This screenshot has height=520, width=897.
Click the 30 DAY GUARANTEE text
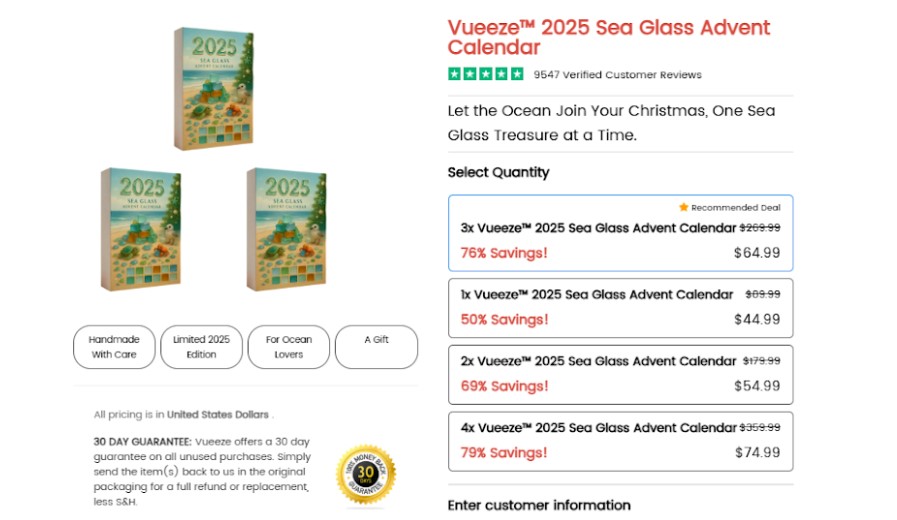(142, 441)
